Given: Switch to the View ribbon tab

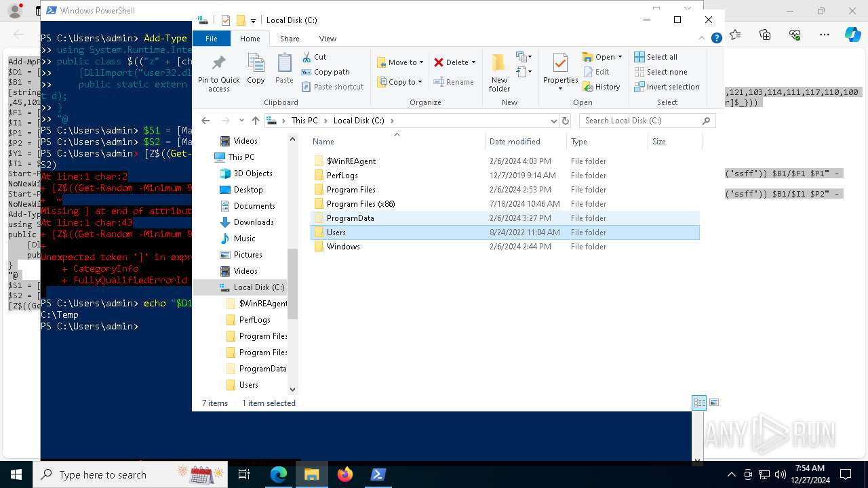Looking at the screenshot, I should (328, 39).
